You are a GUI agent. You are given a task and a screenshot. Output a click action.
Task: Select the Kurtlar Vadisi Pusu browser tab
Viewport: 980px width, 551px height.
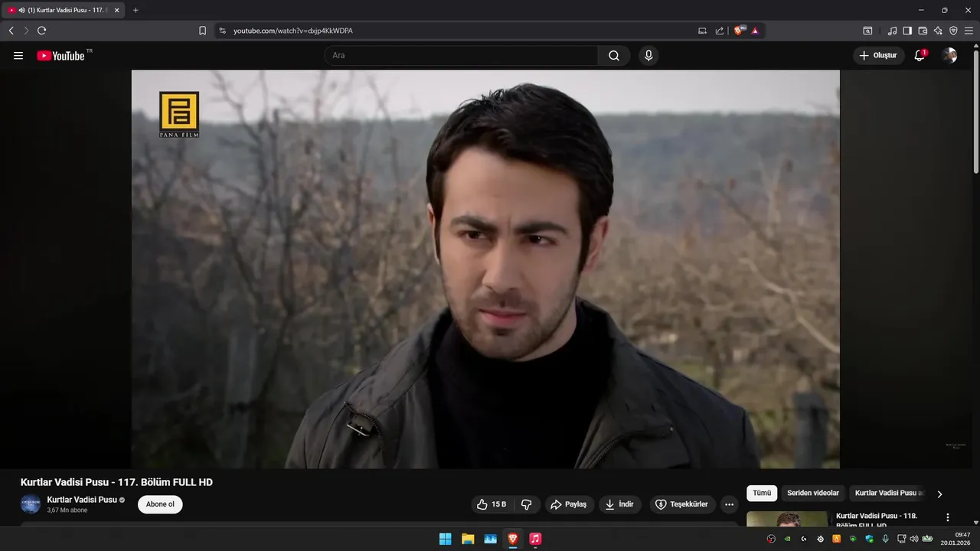(64, 10)
